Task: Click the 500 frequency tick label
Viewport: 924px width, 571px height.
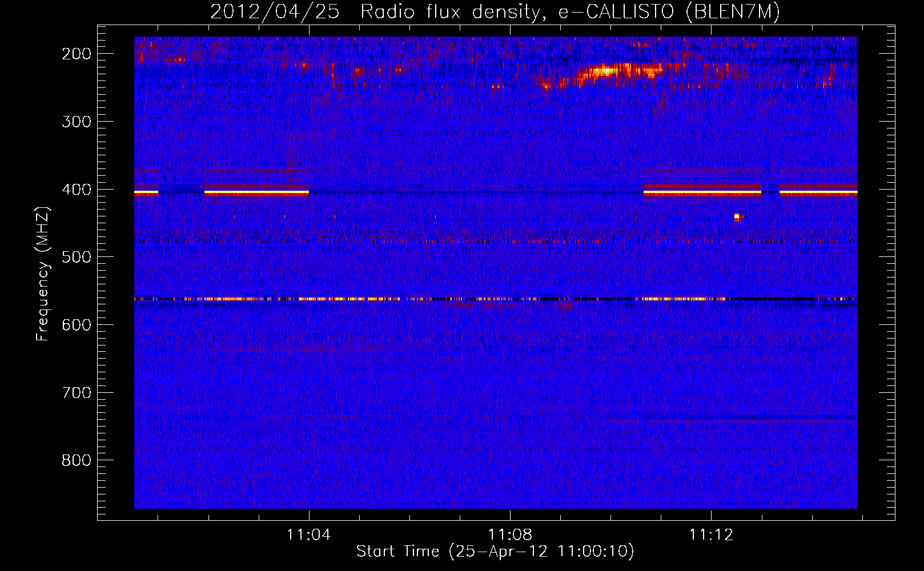Action: click(77, 257)
